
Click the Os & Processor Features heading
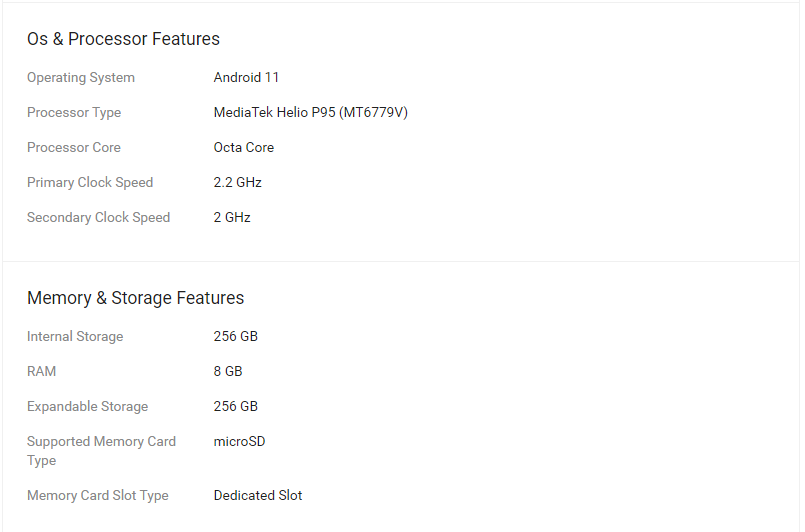click(x=123, y=39)
